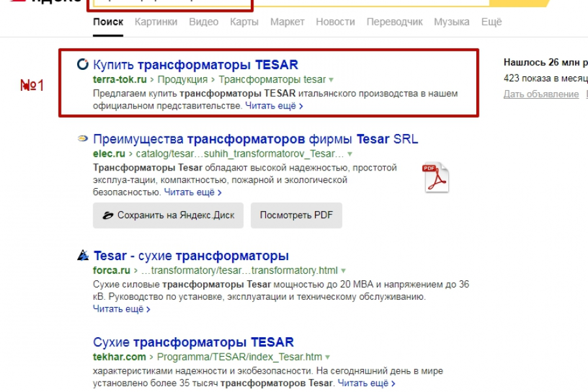Switch to the Маркет tab
Image resolution: width=588 pixels, height=392 pixels.
tap(287, 22)
